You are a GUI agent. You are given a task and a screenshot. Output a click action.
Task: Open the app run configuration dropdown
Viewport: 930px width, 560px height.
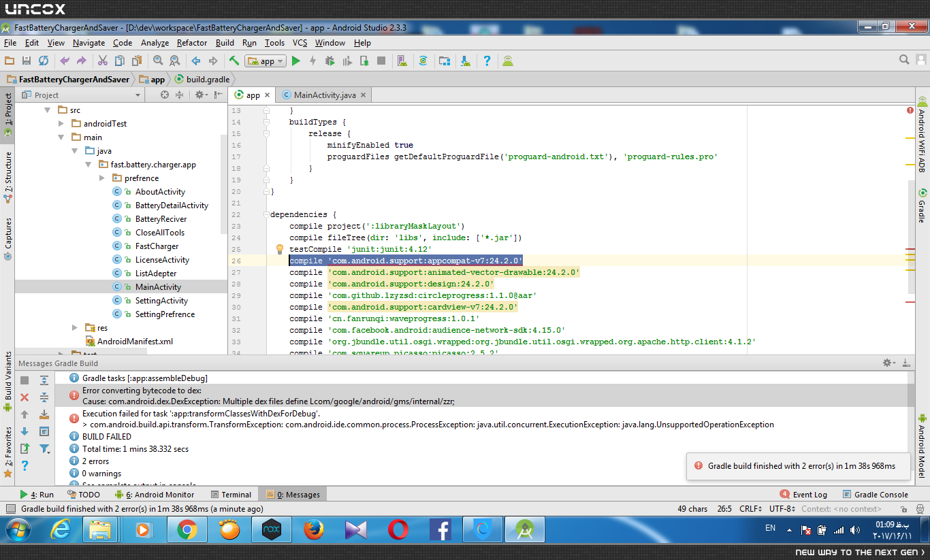click(x=265, y=61)
